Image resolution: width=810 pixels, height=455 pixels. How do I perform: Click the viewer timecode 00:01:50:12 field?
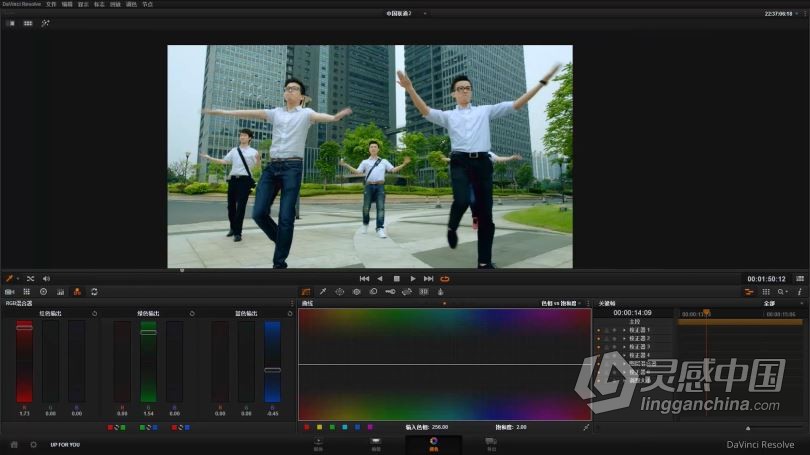(766, 279)
